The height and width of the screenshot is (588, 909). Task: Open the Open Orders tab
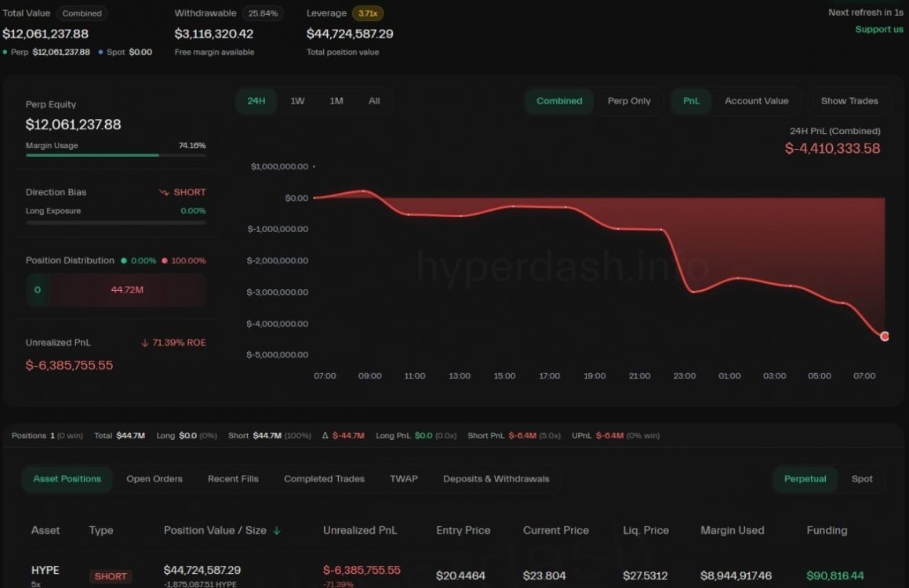(x=155, y=479)
